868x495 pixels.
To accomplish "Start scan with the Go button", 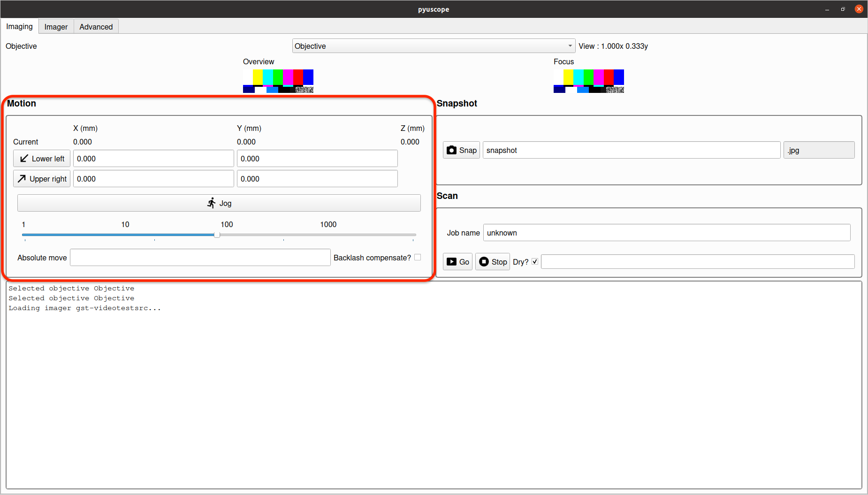I will (x=457, y=262).
